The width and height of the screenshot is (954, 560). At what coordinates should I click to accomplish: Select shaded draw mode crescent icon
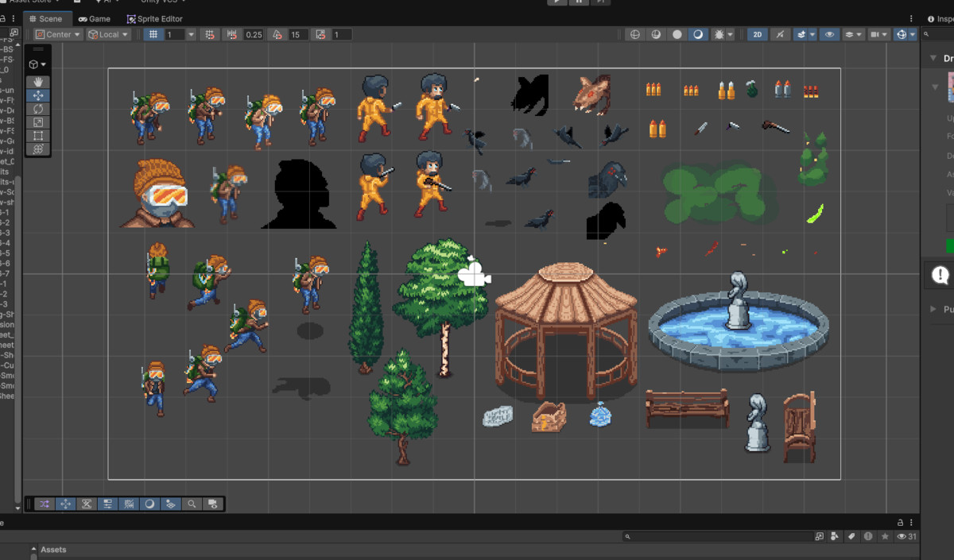[x=698, y=35]
